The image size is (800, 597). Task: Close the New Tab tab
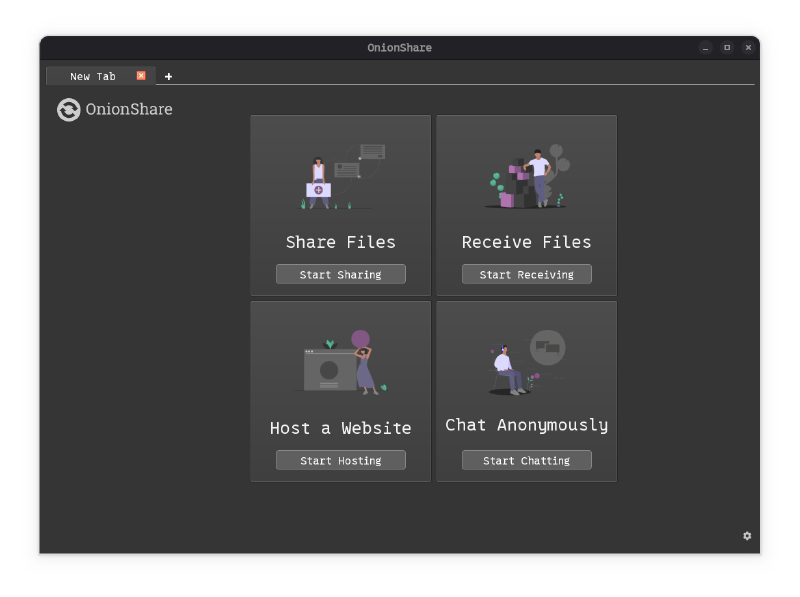pos(141,76)
